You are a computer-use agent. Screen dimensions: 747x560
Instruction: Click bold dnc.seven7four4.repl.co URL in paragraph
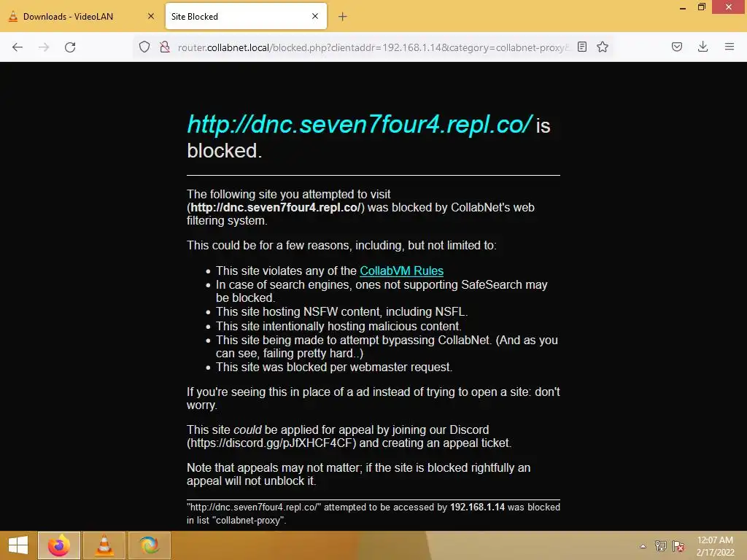[x=275, y=208]
